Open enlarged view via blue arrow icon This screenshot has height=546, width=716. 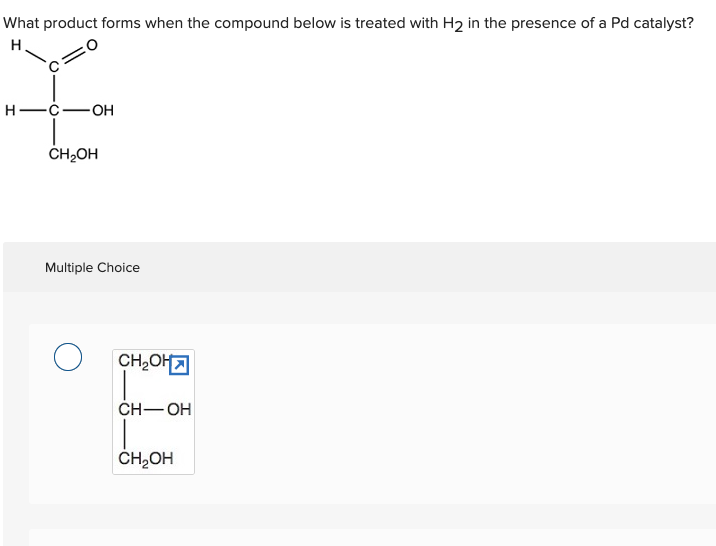[x=179, y=365]
